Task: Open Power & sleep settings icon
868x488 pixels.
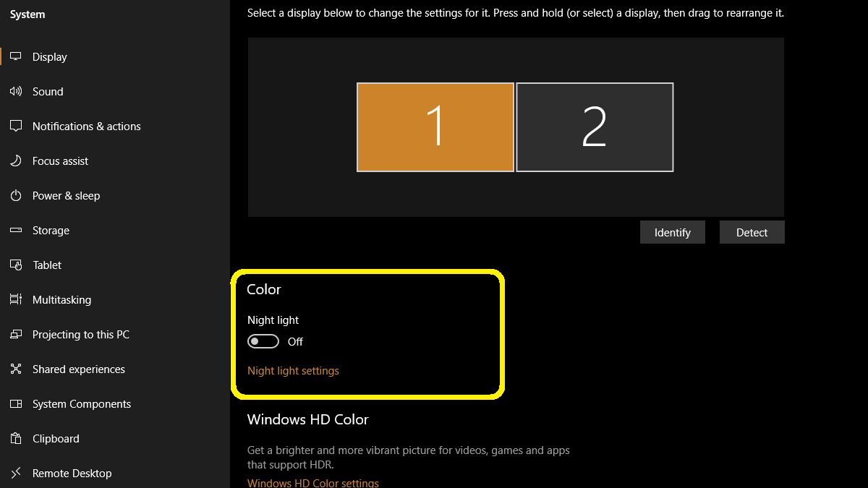Action: (16, 195)
